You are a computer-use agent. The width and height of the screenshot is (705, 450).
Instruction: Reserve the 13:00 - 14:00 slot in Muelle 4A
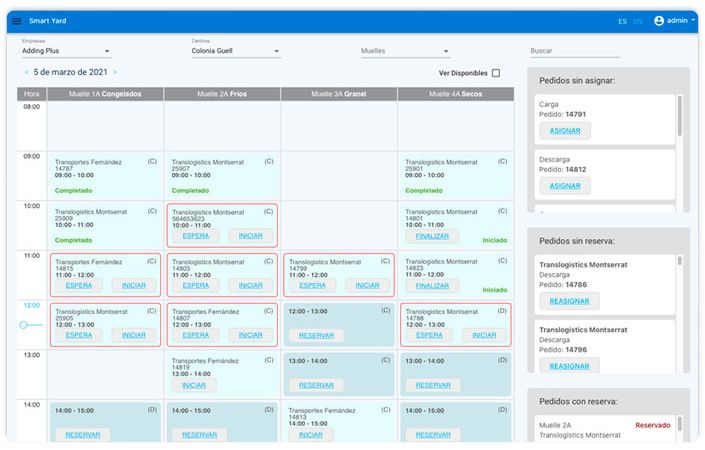point(433,386)
